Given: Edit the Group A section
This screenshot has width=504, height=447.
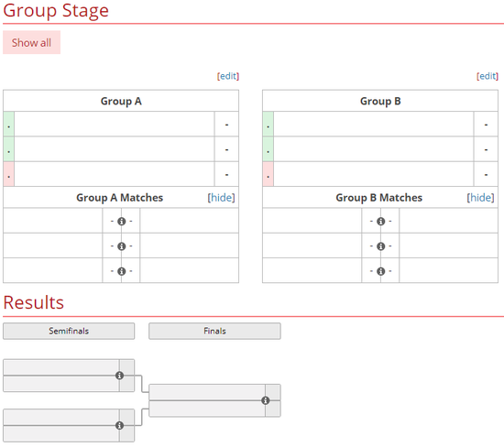Looking at the screenshot, I should point(228,76).
